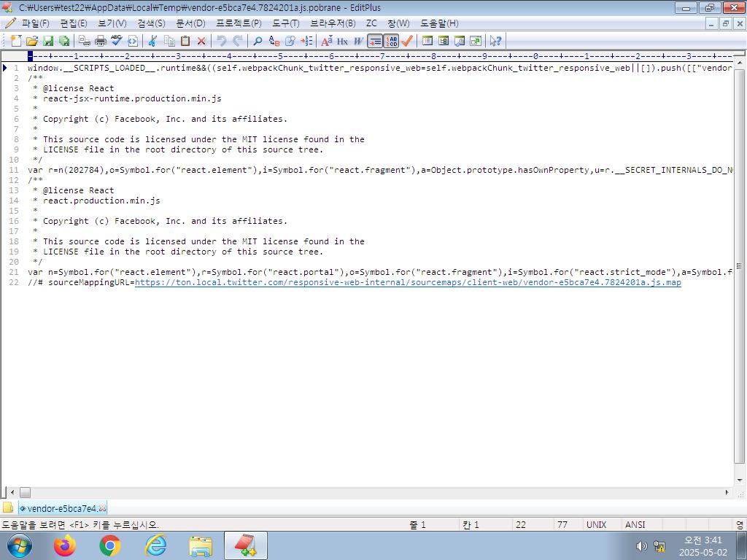
Task: Open the 문서(D) menu
Action: point(190,23)
